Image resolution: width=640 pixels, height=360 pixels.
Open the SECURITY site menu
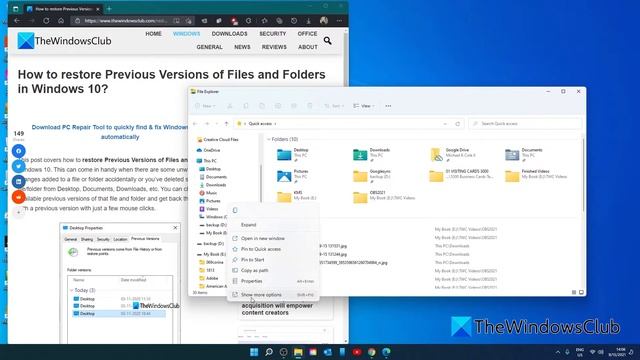point(273,34)
